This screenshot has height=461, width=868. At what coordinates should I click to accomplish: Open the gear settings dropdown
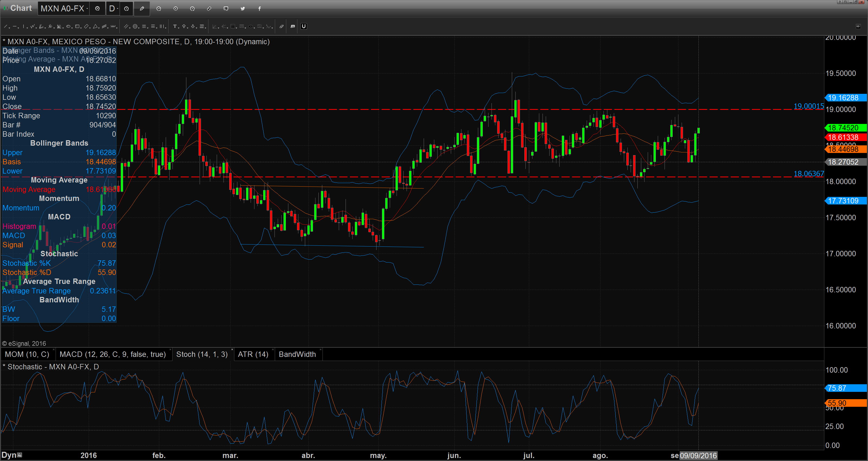tap(97, 8)
